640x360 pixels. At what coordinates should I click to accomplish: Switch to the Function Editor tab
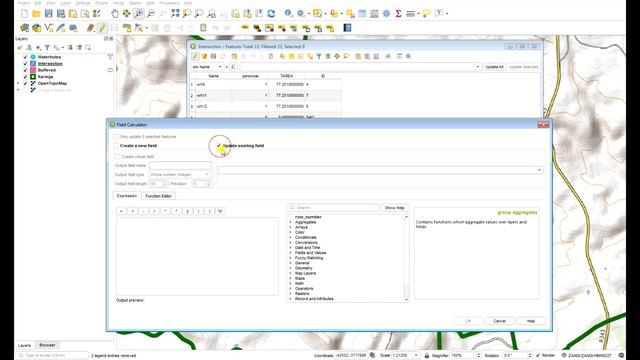[x=158, y=196]
